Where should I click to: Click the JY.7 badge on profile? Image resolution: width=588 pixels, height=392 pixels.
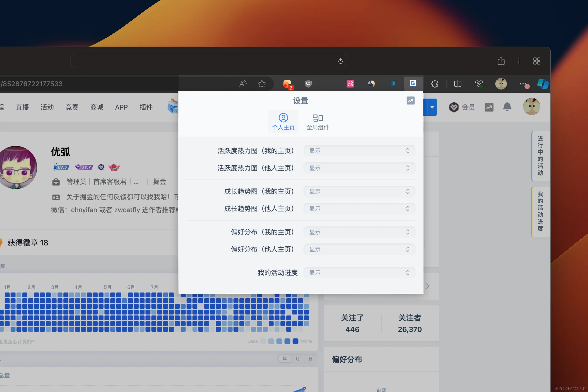point(84,167)
